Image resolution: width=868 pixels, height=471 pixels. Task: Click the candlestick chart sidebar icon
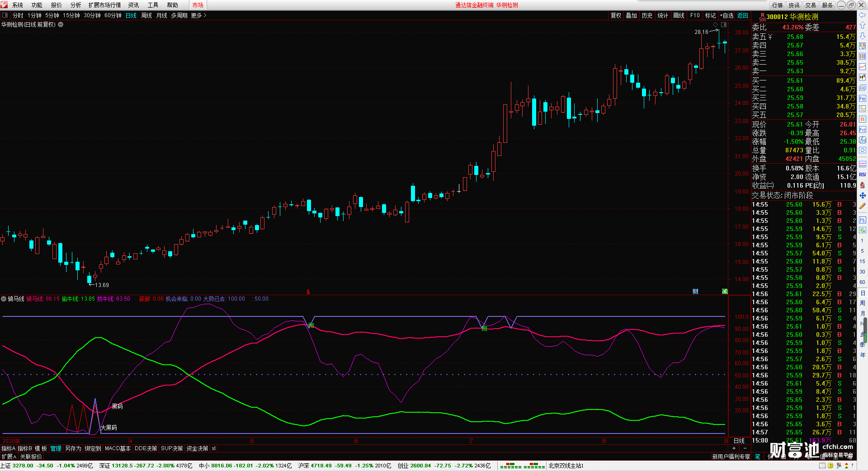point(863,77)
